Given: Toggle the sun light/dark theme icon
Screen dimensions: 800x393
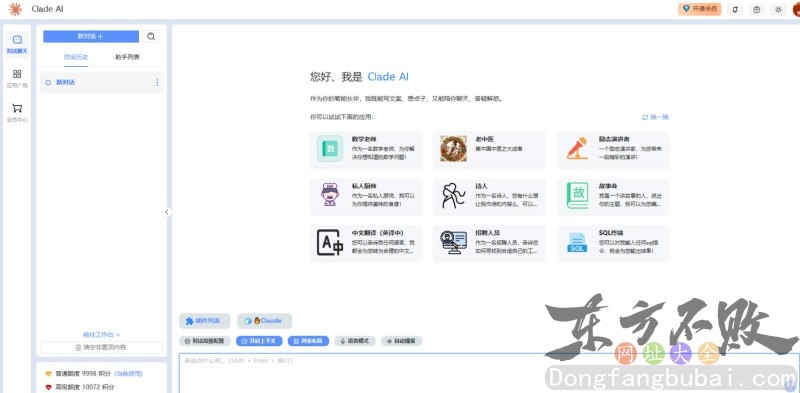Looking at the screenshot, I should pos(778,9).
